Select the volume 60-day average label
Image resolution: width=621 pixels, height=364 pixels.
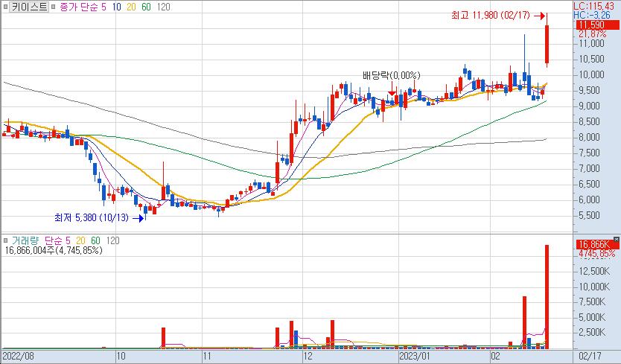tap(95, 240)
